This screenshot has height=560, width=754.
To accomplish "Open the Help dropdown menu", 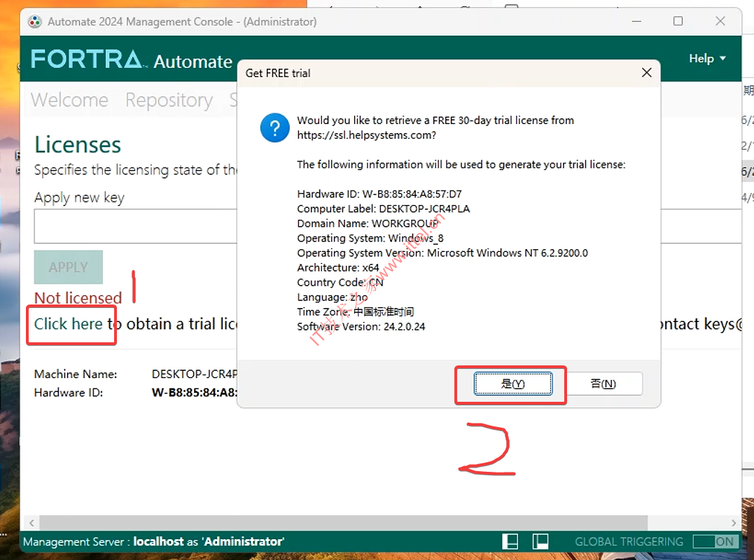I will click(707, 59).
